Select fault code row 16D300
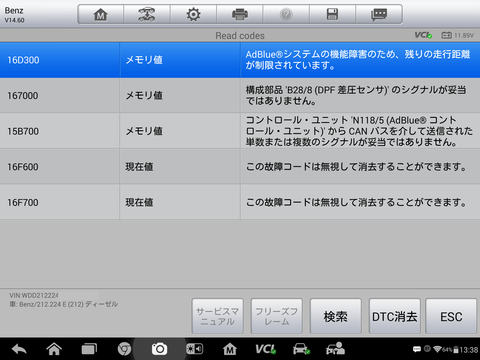This screenshot has width=480, height=360. [x=240, y=60]
